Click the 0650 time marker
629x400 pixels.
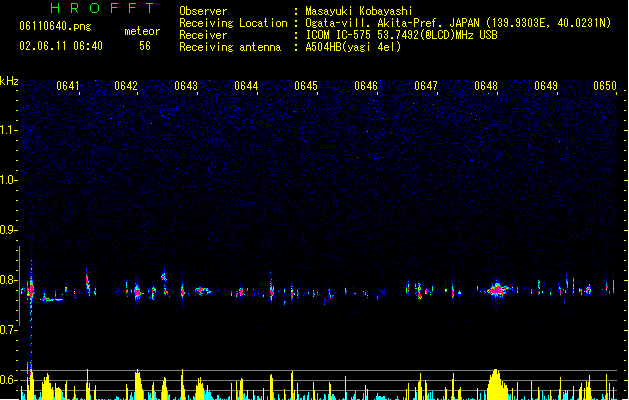coord(605,86)
